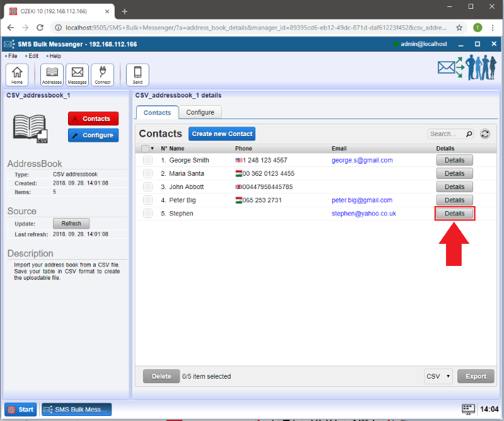Expand the arrow beside the select-all checkbox
Screen dimensions: 504x421
pos(152,149)
